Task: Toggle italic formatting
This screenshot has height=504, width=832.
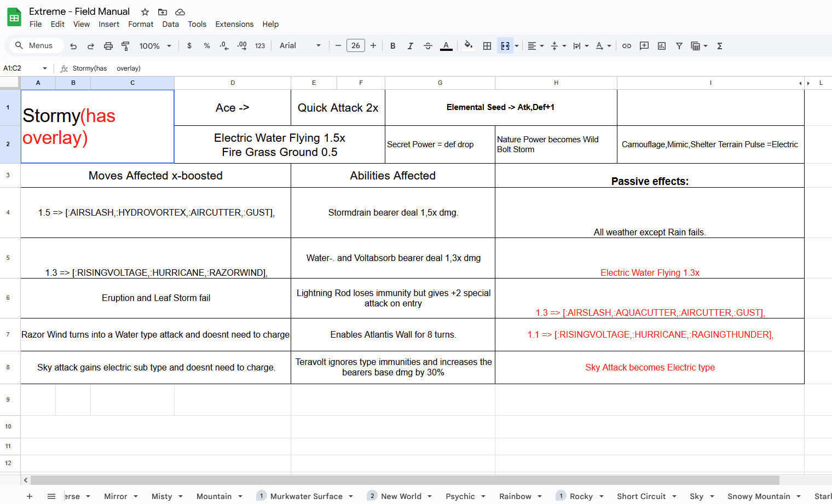Action: [x=410, y=46]
